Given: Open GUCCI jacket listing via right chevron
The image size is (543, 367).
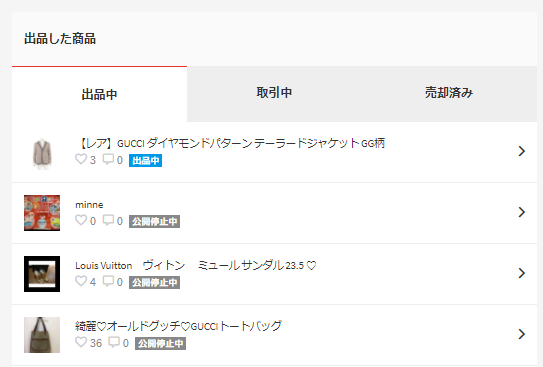Looking at the screenshot, I should point(522,151).
